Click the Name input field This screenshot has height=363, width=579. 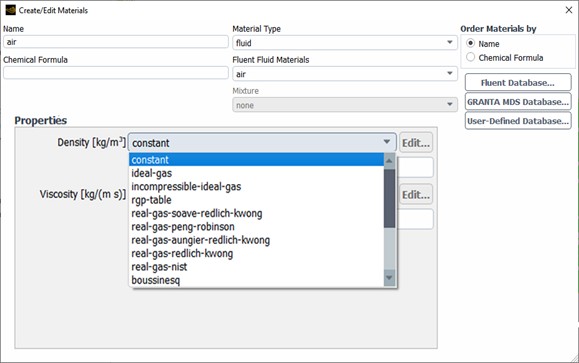click(116, 42)
